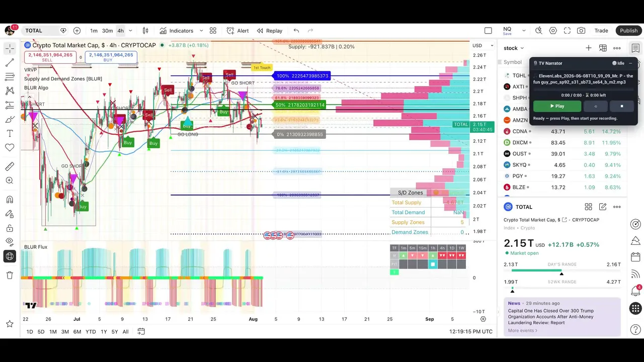Click the Publish button

coord(629,31)
